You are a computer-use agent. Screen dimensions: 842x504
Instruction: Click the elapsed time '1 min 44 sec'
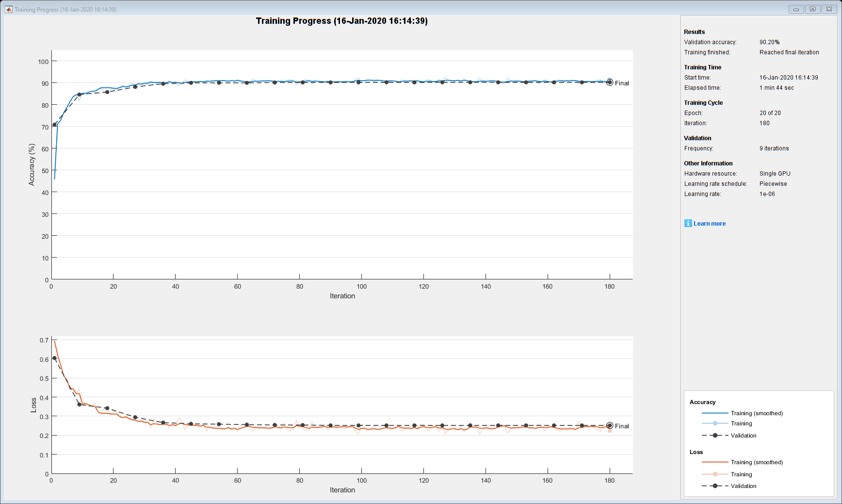click(x=777, y=88)
